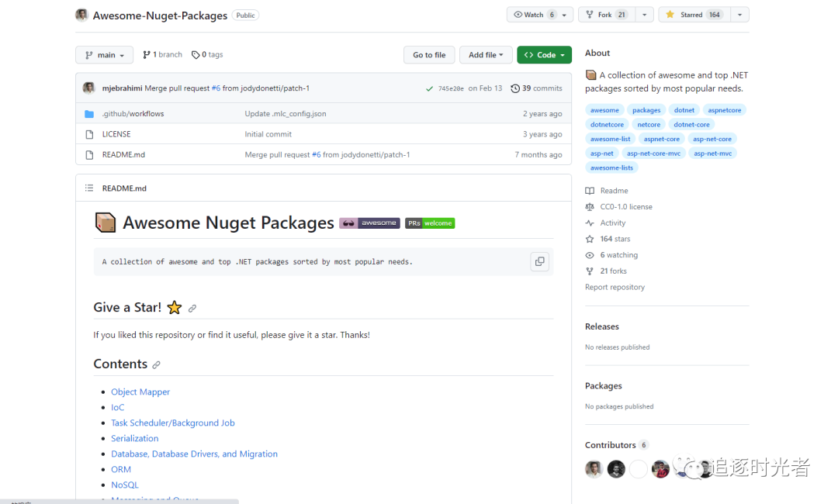View the 39 commits history
The width and height of the screenshot is (838, 504).
point(537,88)
